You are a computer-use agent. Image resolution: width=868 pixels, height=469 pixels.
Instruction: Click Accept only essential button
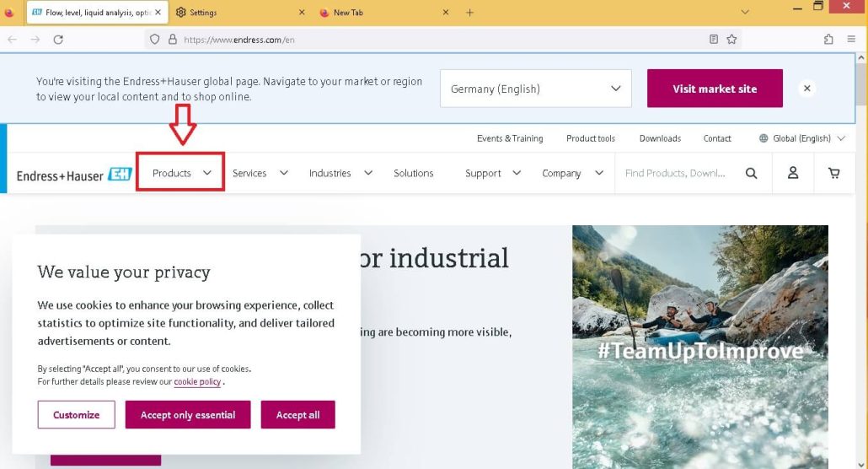click(188, 415)
